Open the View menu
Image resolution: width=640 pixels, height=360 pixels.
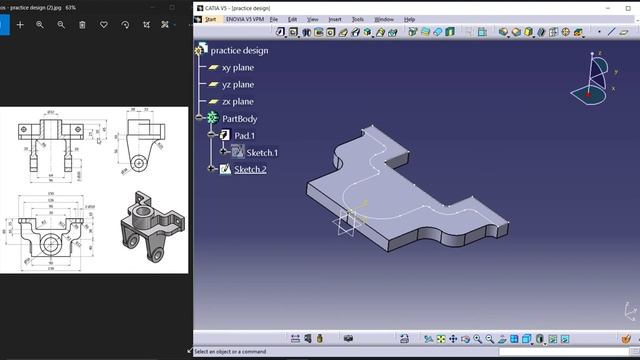[x=313, y=19]
